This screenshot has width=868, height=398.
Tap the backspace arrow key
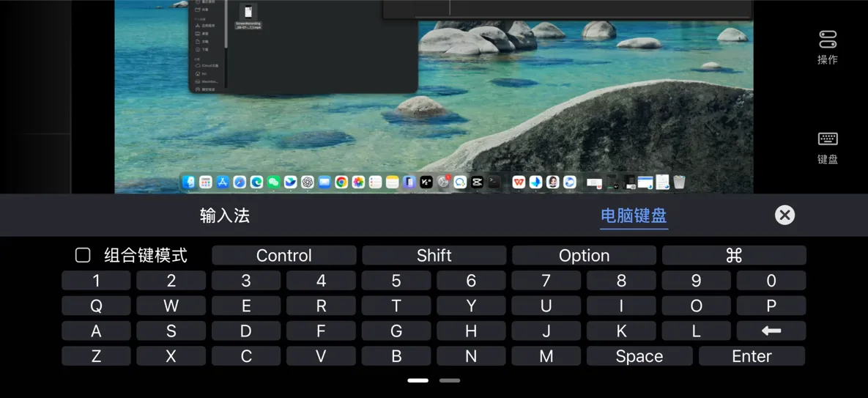click(771, 331)
